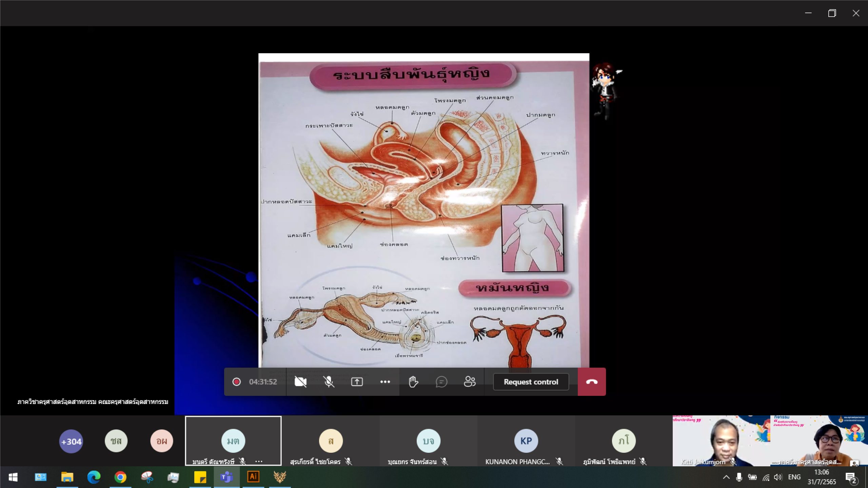
Task: Open the monitor app taskbar icon
Action: coord(173,477)
